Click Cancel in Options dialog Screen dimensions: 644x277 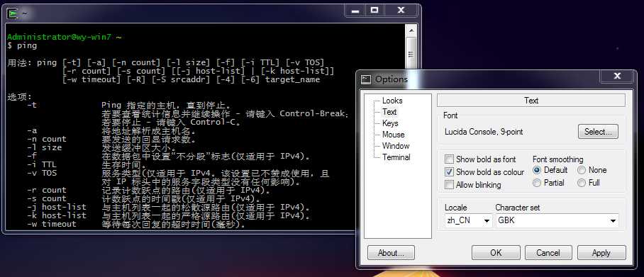548,253
